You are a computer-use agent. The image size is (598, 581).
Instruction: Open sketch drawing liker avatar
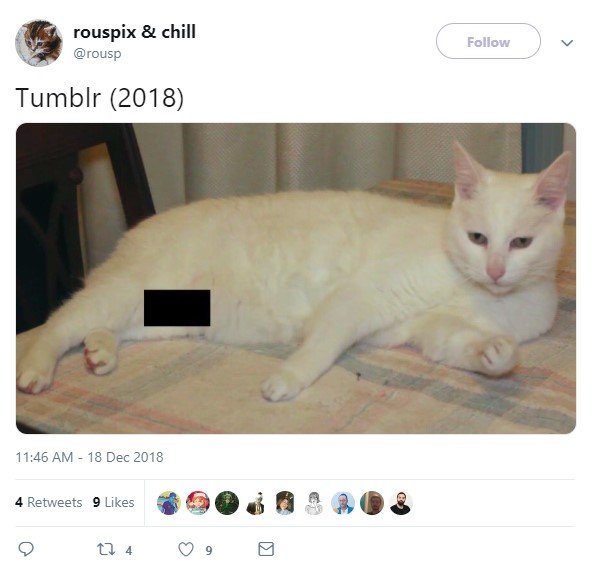pyautogui.click(x=314, y=503)
